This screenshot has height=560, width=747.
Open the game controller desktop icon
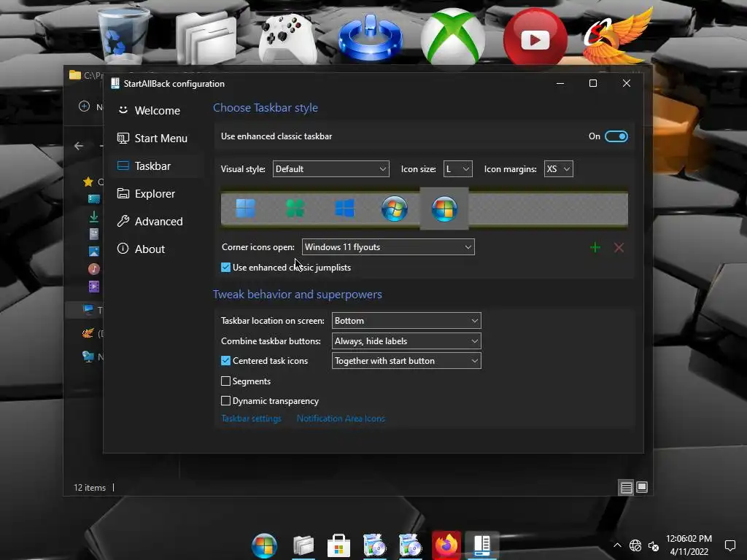point(287,39)
